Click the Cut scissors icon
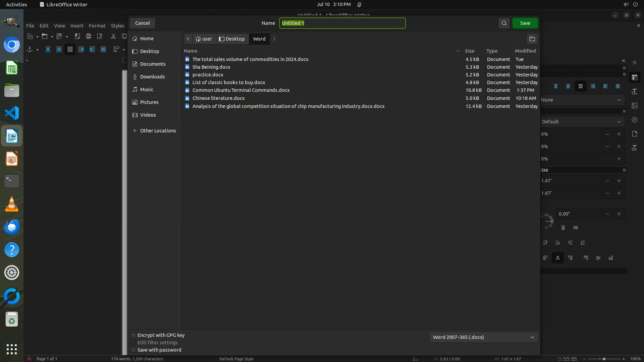The image size is (644, 362). click(113, 36)
